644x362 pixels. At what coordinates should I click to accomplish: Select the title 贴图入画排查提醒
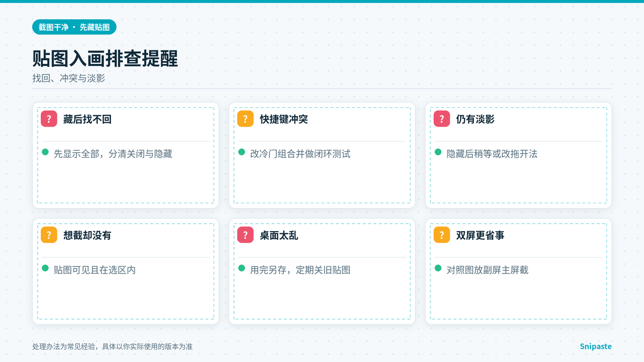[x=105, y=58]
